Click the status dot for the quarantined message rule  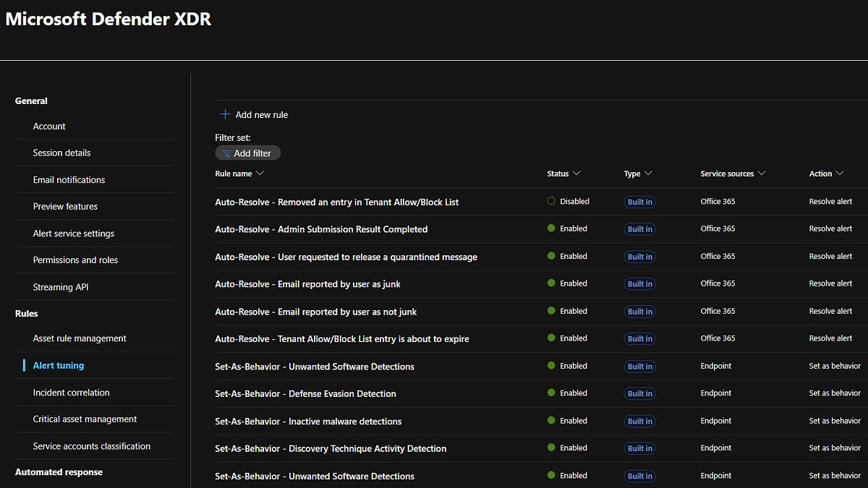pyautogui.click(x=551, y=256)
